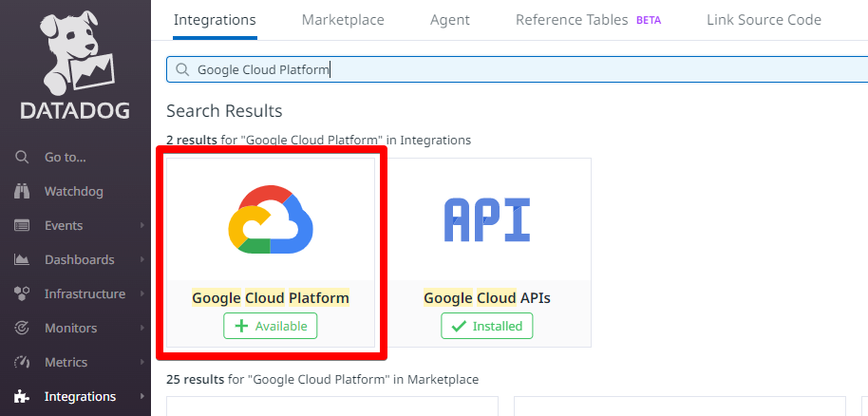
Task: Click the blue API logo thumbnail
Action: coord(487,220)
